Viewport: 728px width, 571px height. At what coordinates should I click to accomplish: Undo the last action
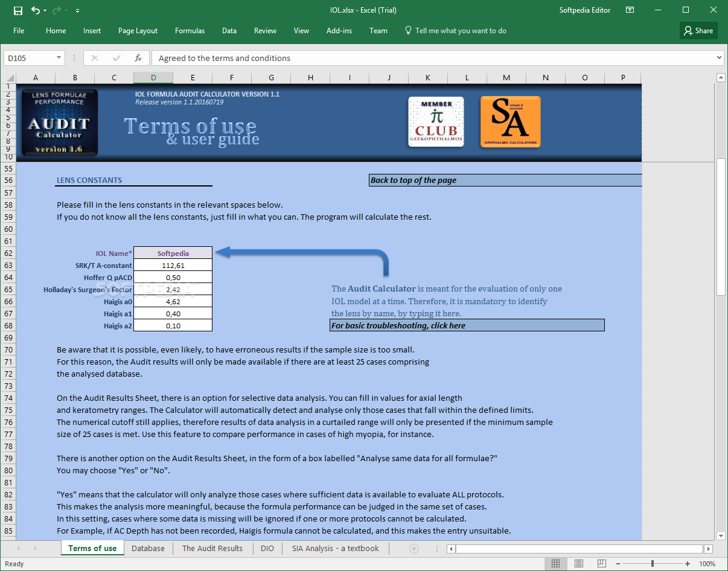pos(35,10)
